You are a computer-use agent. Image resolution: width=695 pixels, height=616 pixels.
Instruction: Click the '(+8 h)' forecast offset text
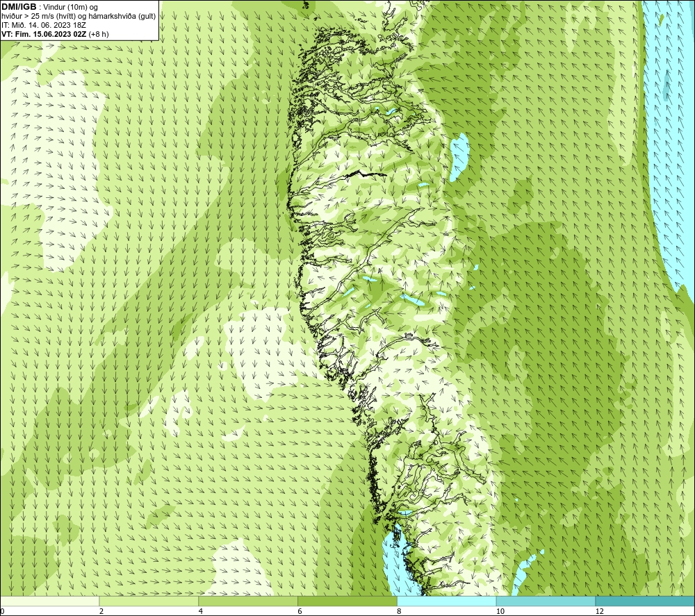tap(99, 34)
